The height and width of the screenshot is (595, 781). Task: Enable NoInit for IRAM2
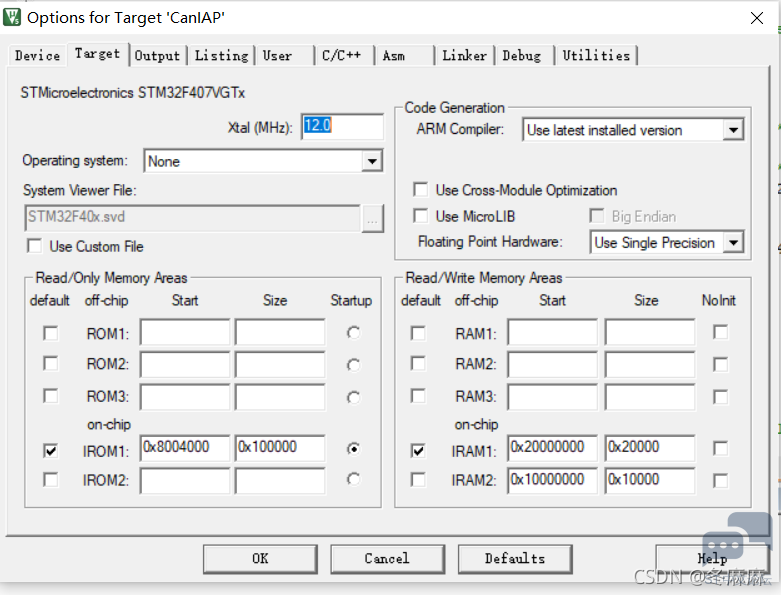click(720, 480)
